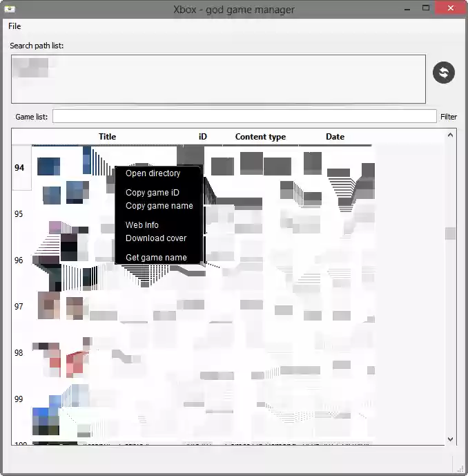The width and height of the screenshot is (468, 476).
Task: Click the refresh search paths icon
Action: click(443, 73)
